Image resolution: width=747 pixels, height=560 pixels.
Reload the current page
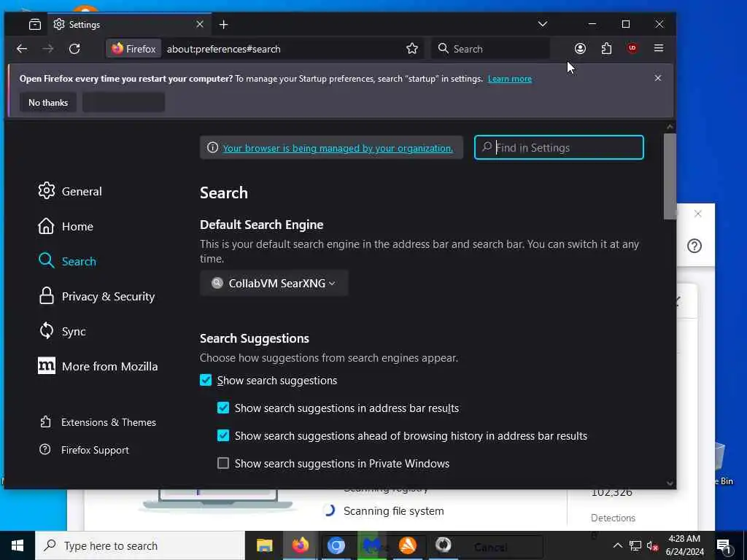point(74,49)
